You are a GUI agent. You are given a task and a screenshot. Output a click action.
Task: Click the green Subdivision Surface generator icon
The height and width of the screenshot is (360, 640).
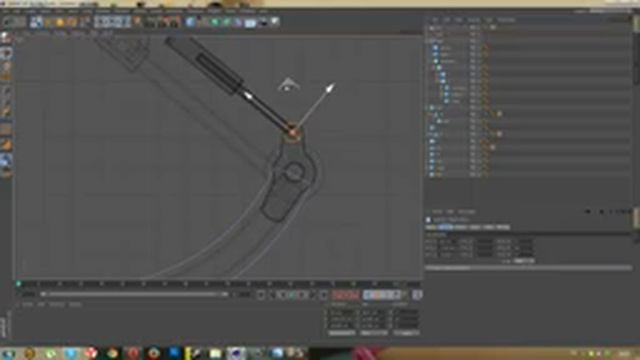215,22
